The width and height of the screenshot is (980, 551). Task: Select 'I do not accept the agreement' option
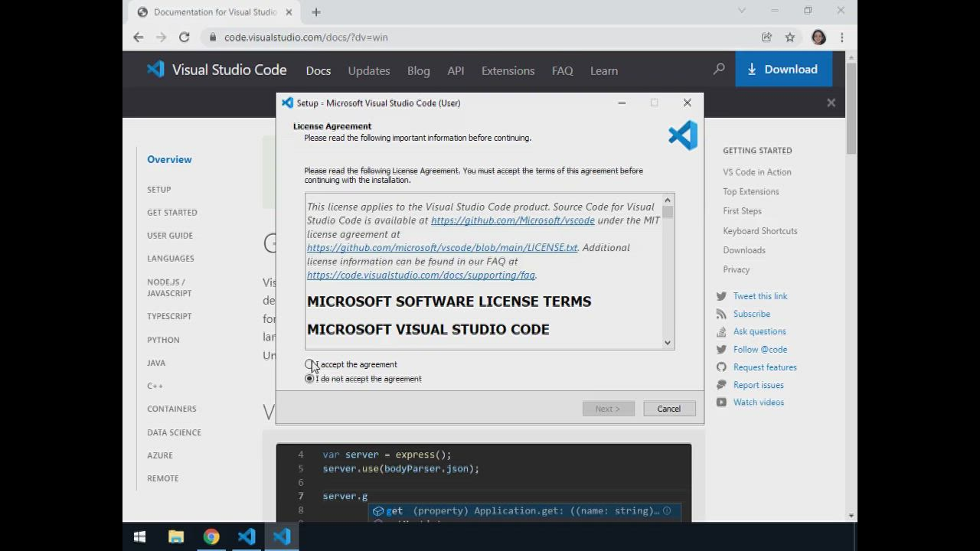click(309, 379)
